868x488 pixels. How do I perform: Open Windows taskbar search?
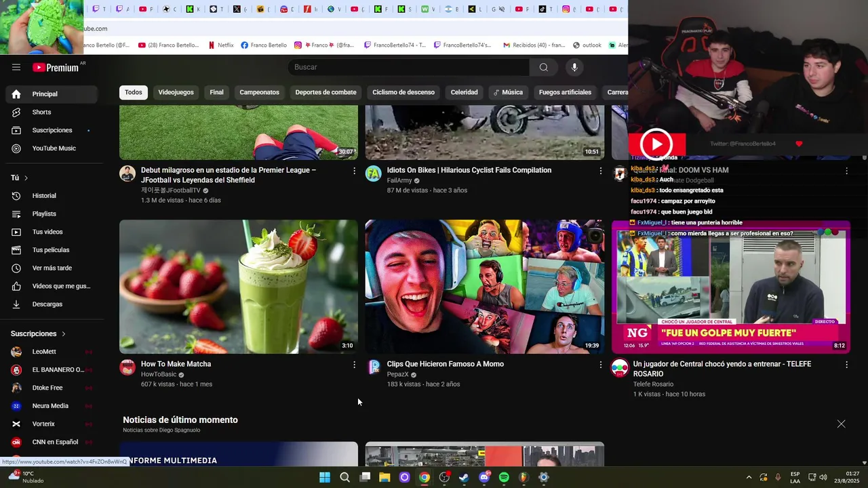click(x=344, y=477)
